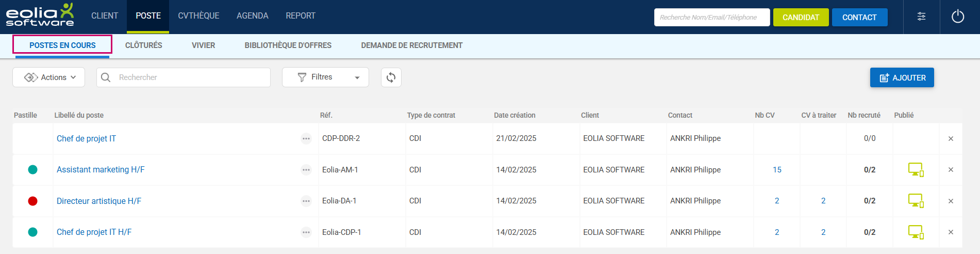The width and height of the screenshot is (980, 254).
Task: Open the CVthèque menu
Action: [198, 16]
